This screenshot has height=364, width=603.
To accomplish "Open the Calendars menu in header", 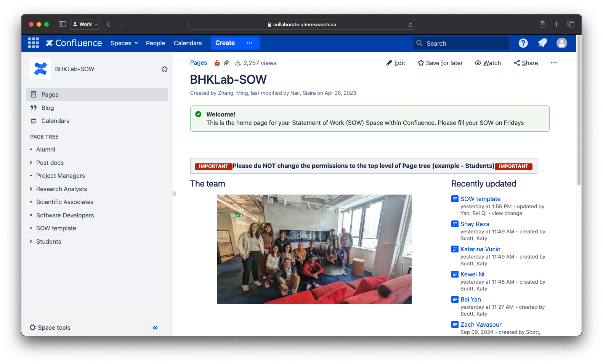I will (x=188, y=43).
